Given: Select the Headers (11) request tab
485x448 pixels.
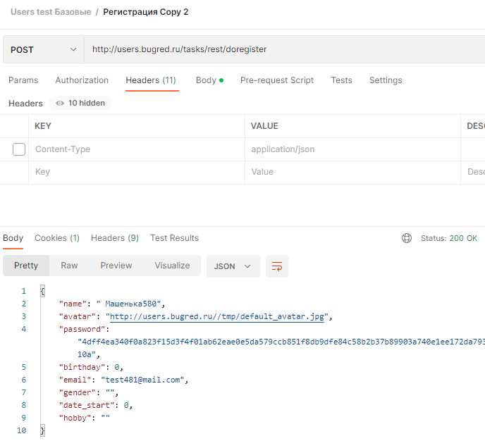Looking at the screenshot, I should click(151, 80).
